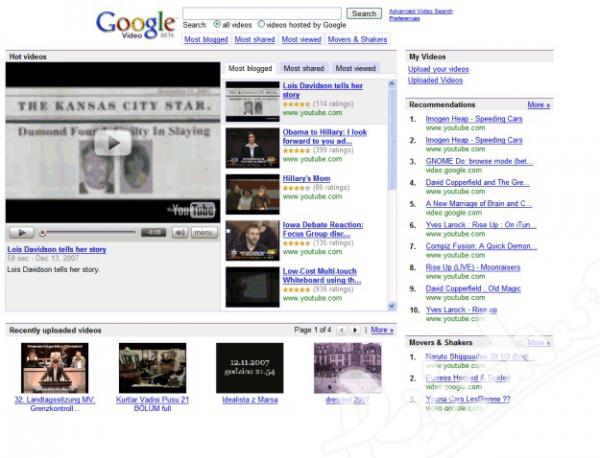
Task: Click Low-Cost Multi-touch Whiteboard title link
Action: click(x=321, y=275)
